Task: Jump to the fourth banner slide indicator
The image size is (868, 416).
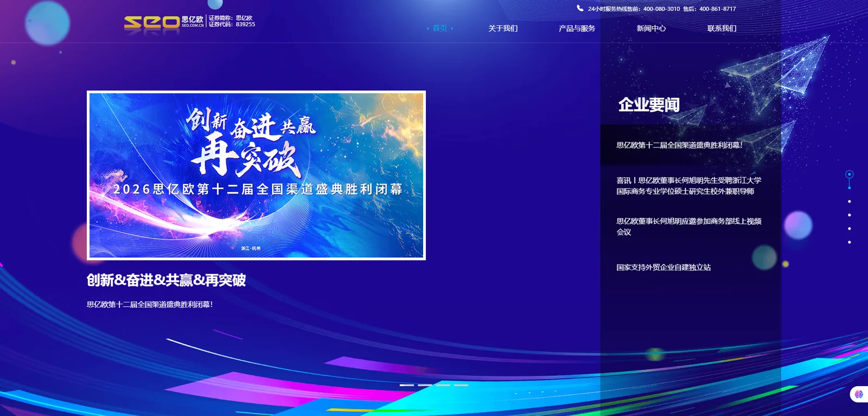Action: pos(461,385)
